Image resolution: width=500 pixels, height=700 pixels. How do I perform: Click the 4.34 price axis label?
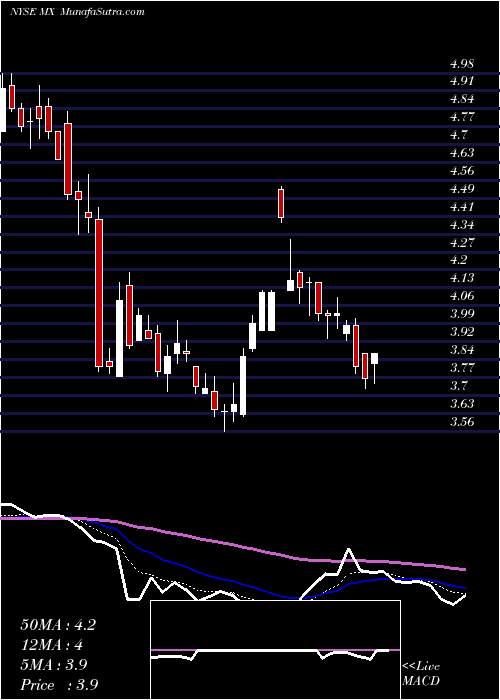462,225
